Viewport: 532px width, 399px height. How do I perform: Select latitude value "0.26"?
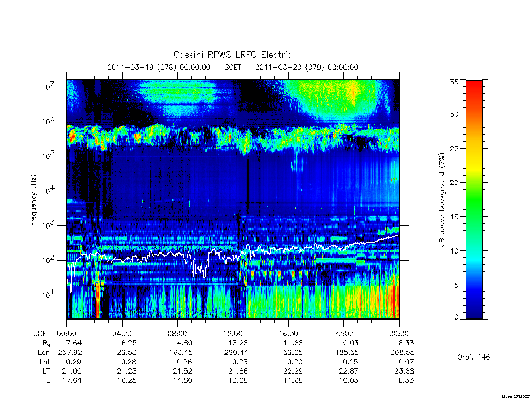[184, 362]
